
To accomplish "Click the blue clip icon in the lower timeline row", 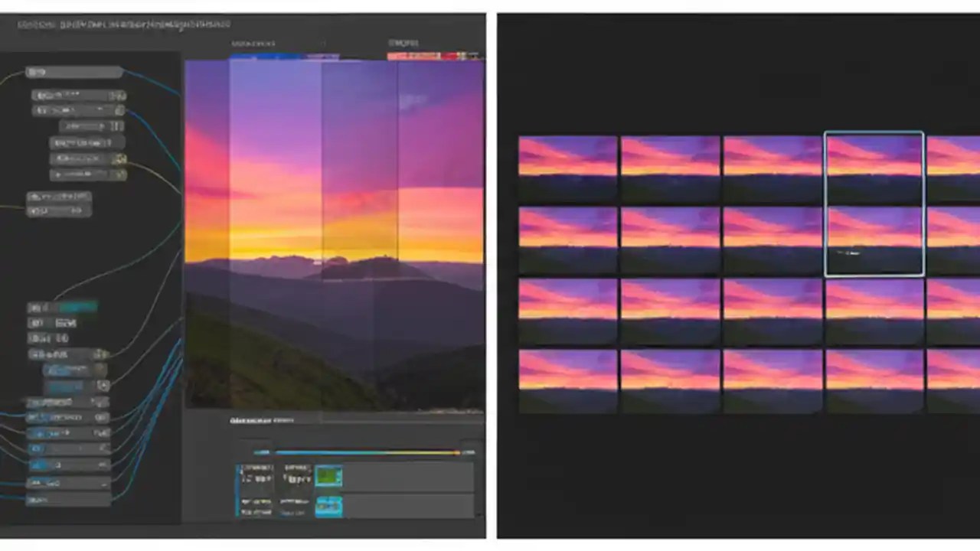I will [329, 505].
